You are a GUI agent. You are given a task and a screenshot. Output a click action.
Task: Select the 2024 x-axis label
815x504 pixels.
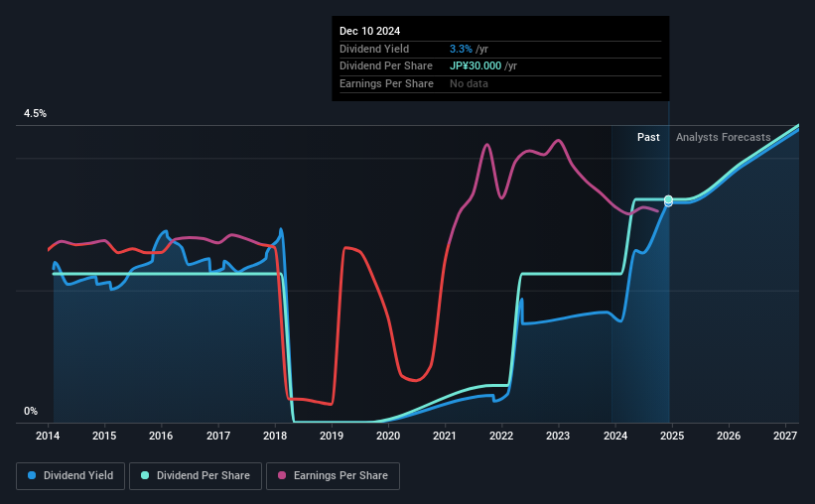(615, 436)
